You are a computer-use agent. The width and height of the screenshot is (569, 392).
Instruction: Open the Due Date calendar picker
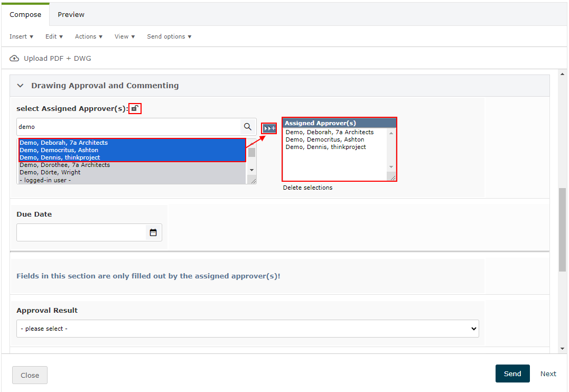point(153,232)
